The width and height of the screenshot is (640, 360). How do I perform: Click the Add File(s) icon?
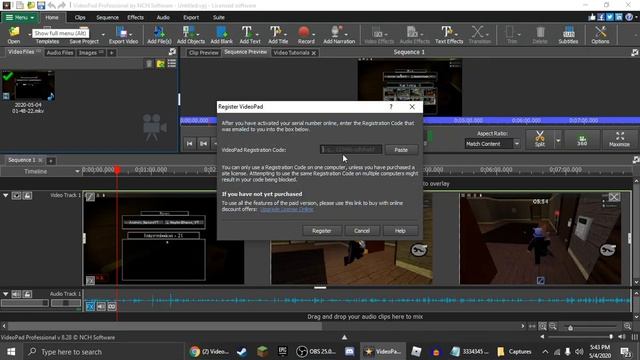click(x=159, y=34)
